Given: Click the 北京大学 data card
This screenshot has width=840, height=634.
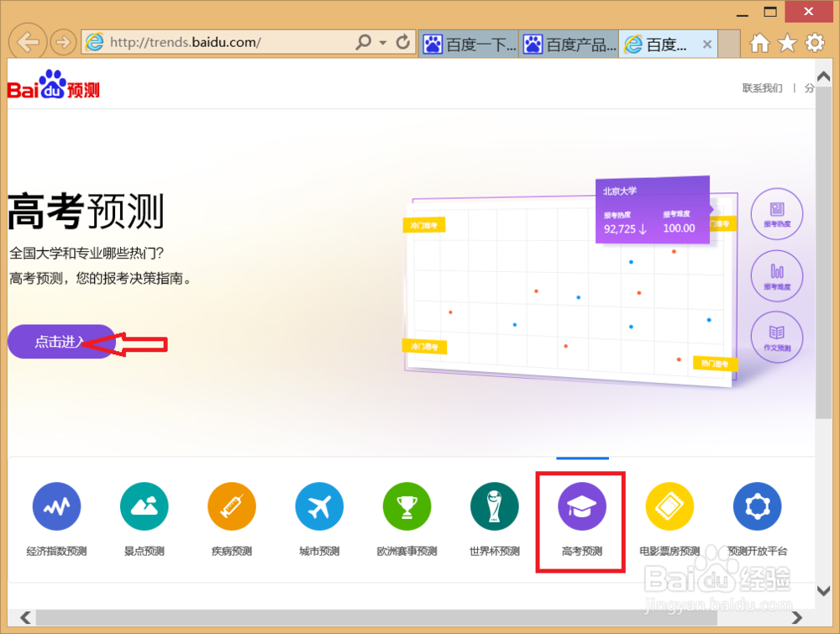Looking at the screenshot, I should [653, 211].
